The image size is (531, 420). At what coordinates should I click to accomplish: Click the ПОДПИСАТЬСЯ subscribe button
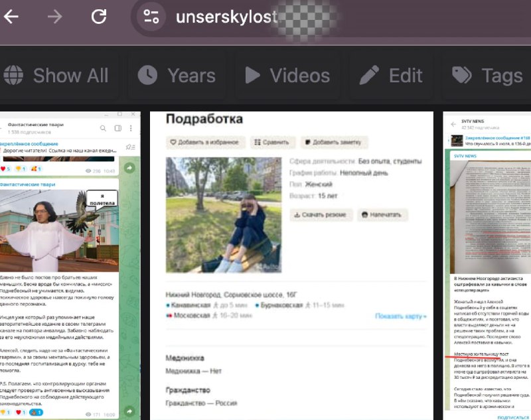[513, 417]
